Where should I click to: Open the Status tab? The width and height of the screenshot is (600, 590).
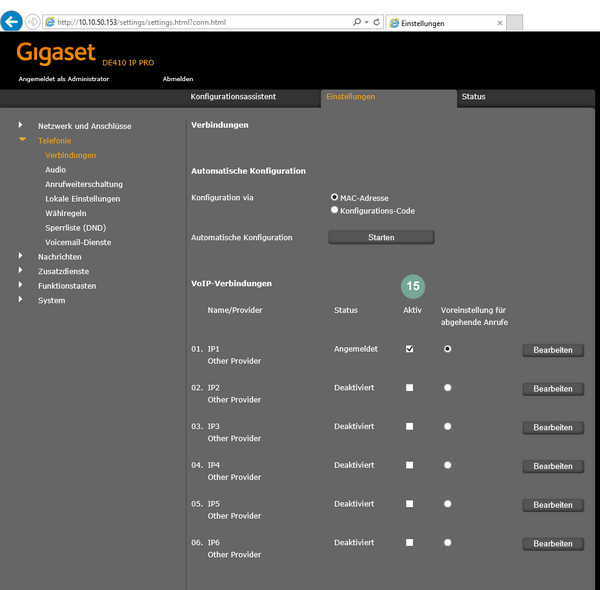point(473,96)
